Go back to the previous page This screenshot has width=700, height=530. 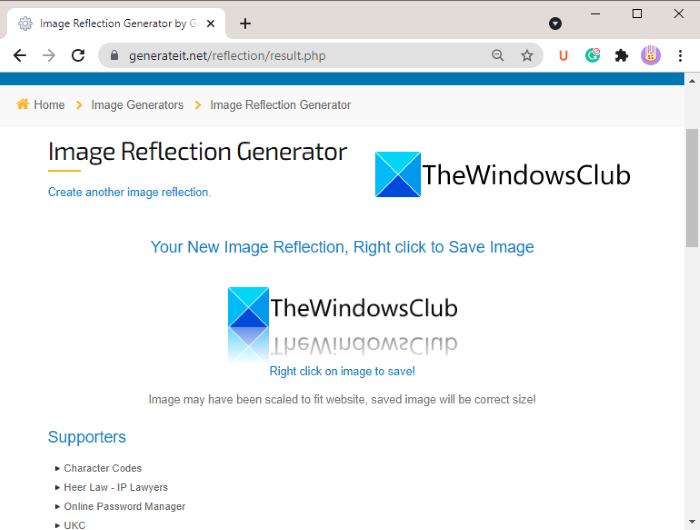20,56
